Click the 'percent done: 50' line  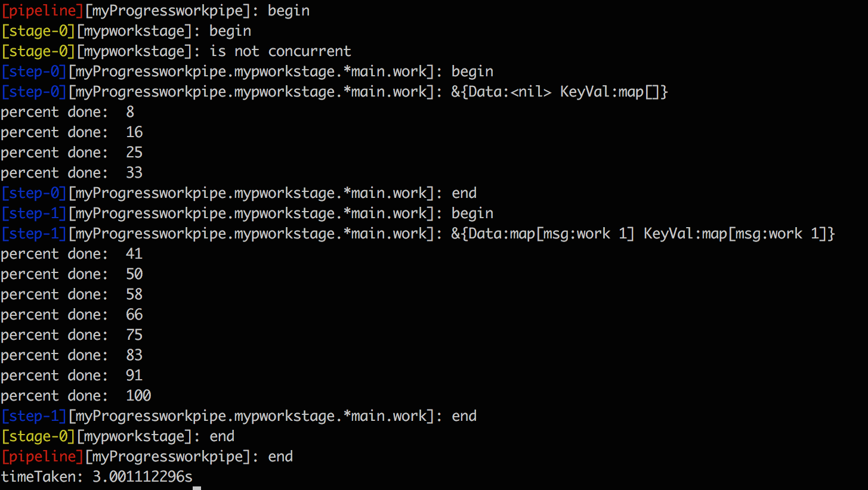72,274
